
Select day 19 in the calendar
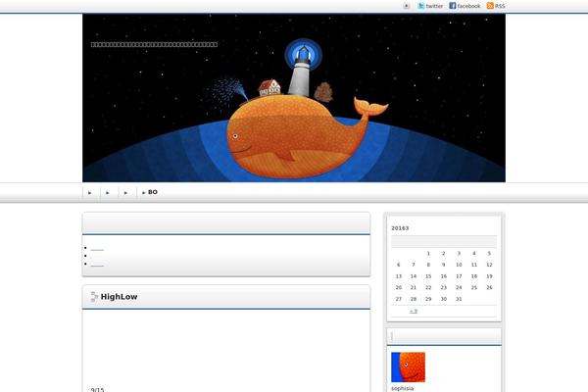(x=489, y=276)
